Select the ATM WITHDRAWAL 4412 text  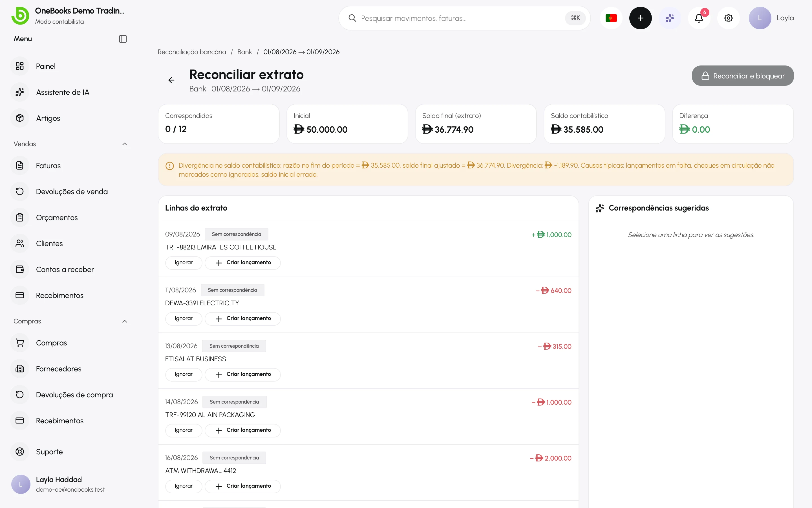pos(200,471)
